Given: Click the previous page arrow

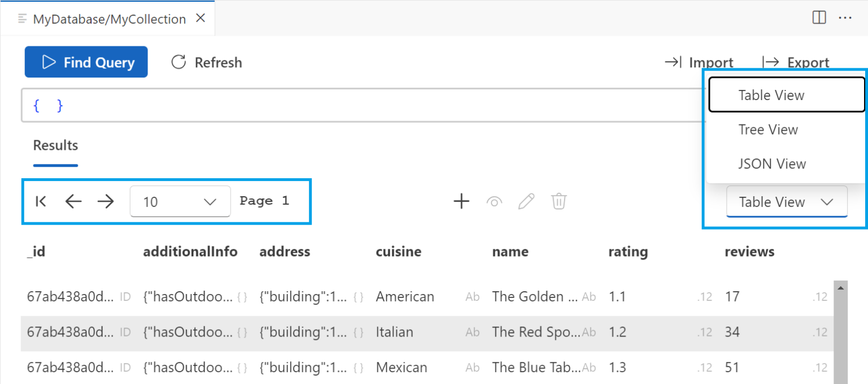Looking at the screenshot, I should point(73,201).
